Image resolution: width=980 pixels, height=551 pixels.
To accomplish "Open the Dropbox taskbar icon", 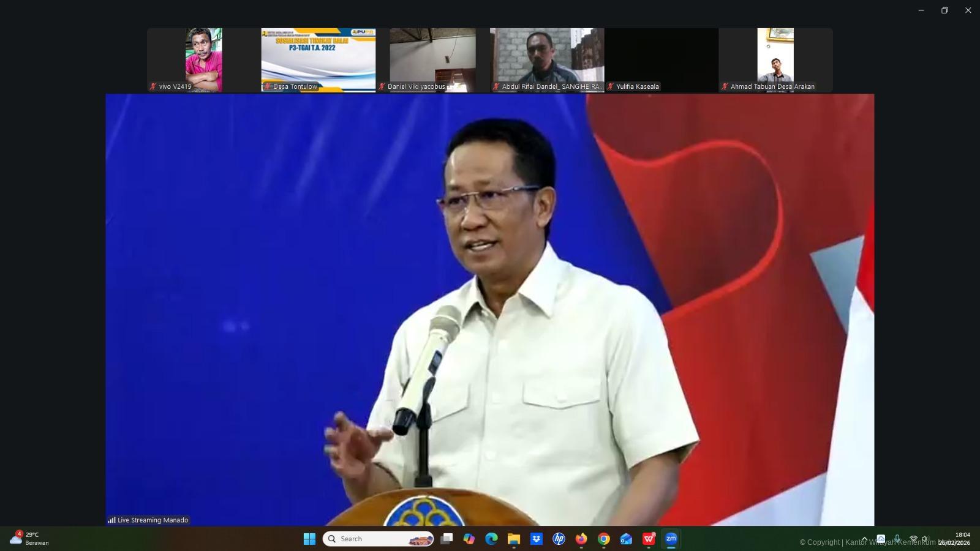I will click(537, 539).
